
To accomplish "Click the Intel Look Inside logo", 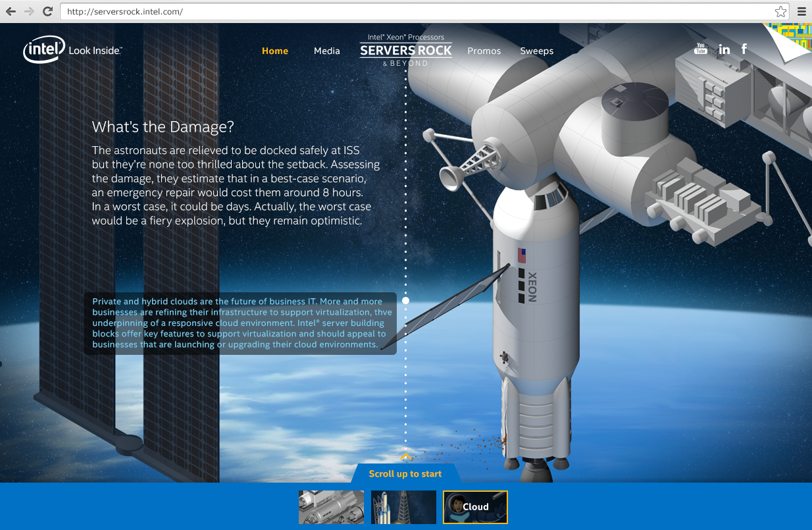I will 72,50.
